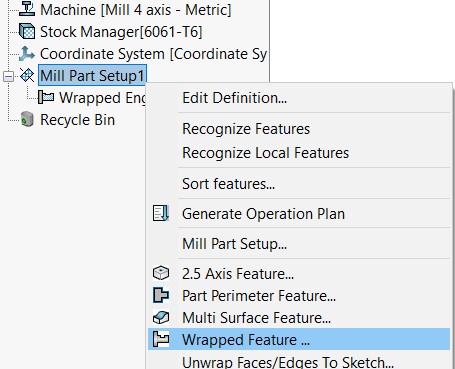Click the Mill Part Setup1 icon
455x369 pixels.
tap(27, 76)
